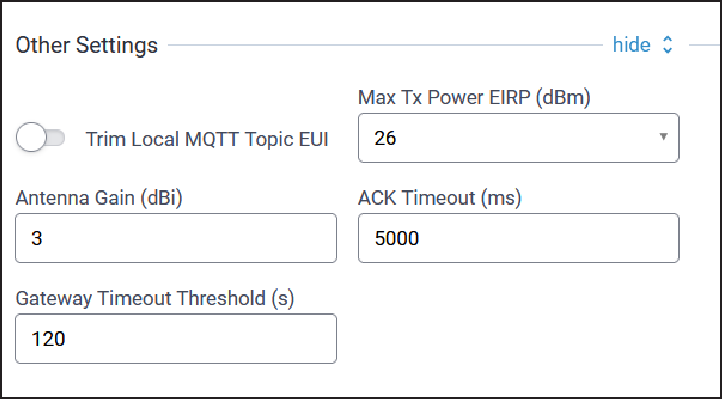Viewport: 723px width, 400px height.
Task: Click the white knob of the MQTT toggle
Action: point(31,139)
